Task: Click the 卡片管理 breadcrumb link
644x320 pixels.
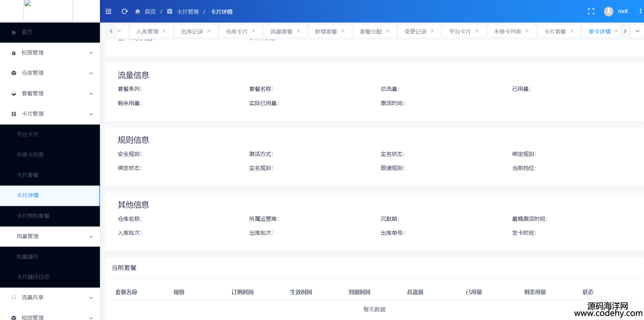Action: (x=188, y=12)
